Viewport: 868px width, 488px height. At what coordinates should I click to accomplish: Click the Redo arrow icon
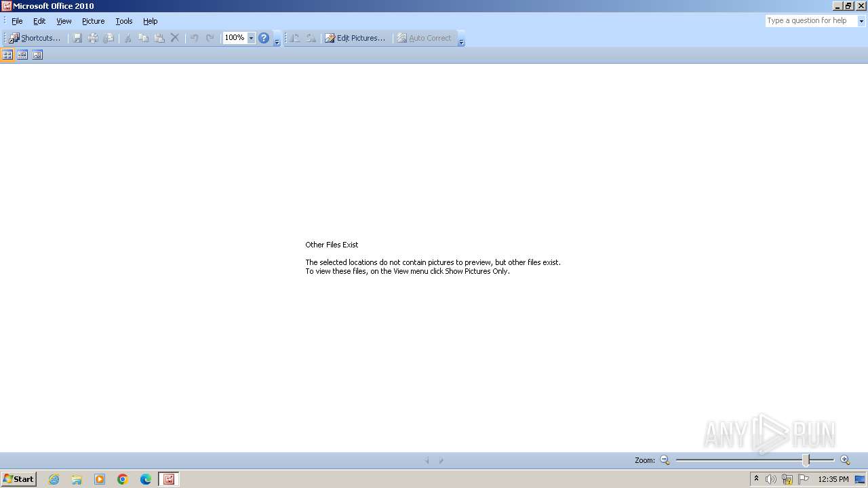(x=210, y=38)
